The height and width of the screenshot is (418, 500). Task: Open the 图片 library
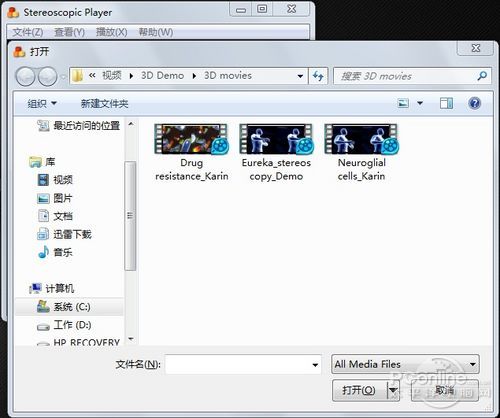pos(55,198)
